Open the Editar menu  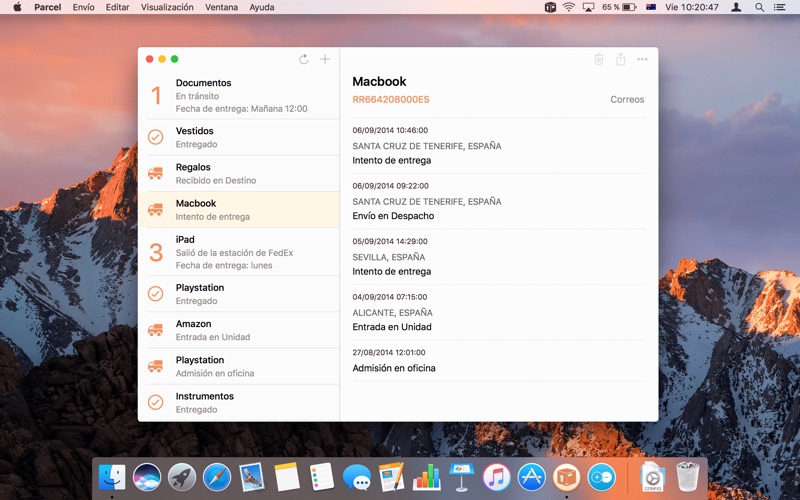click(117, 7)
